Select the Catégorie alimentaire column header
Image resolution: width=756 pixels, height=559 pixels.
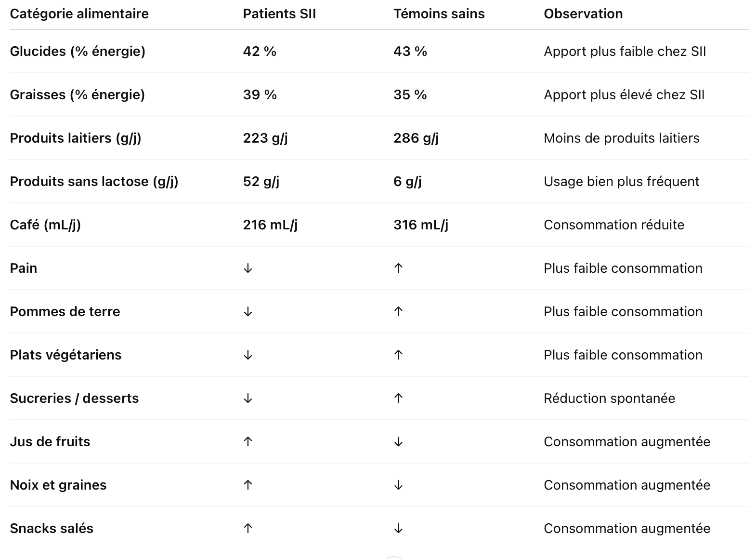[79, 13]
